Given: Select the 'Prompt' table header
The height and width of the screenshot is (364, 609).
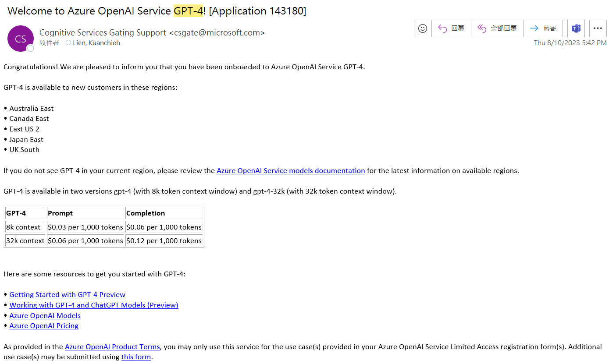Looking at the screenshot, I should pyautogui.click(x=85, y=213).
